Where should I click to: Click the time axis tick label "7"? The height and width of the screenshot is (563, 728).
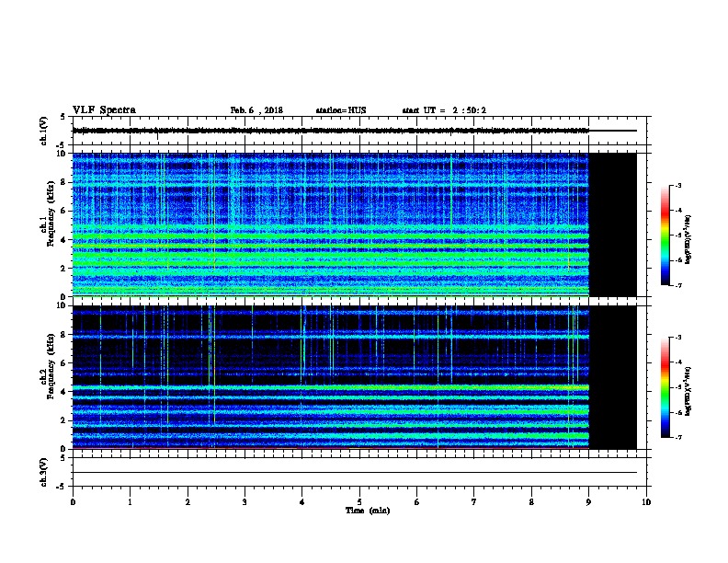pos(474,501)
